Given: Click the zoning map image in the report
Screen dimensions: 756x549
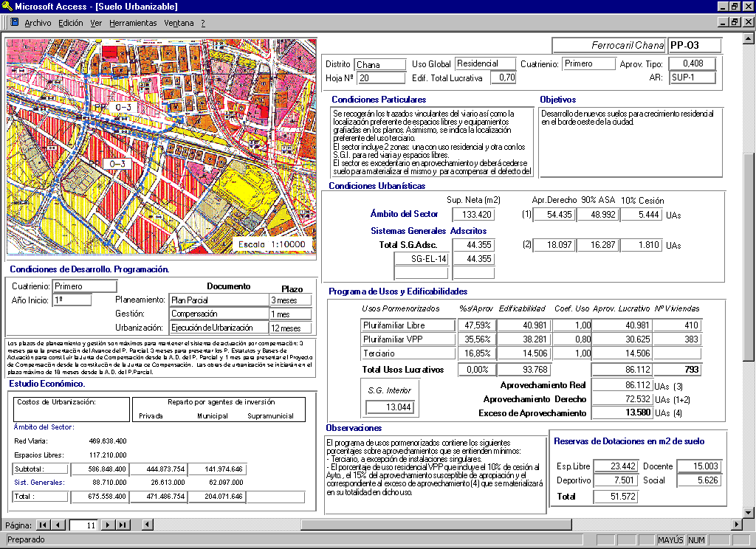Looking at the screenshot, I should point(161,145).
